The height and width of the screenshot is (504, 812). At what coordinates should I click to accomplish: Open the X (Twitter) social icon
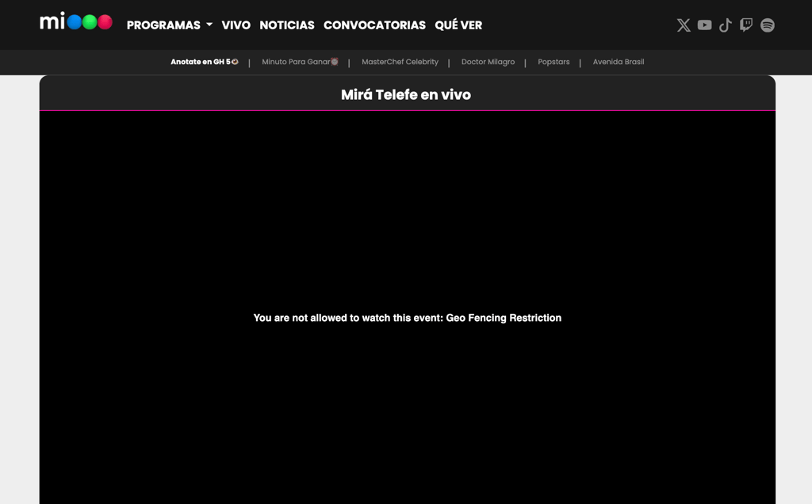[683, 25]
